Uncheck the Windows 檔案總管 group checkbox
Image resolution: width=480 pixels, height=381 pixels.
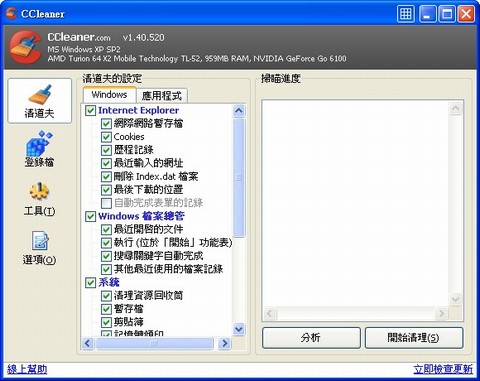(90, 216)
